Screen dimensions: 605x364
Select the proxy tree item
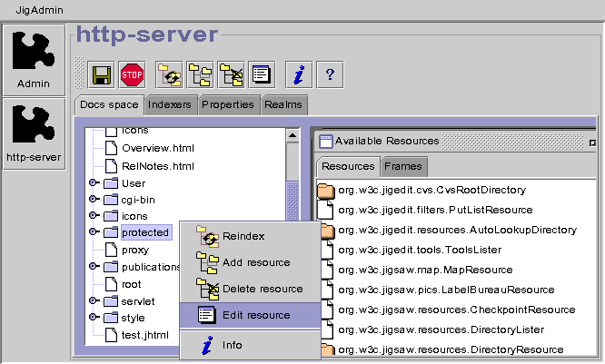click(x=135, y=250)
